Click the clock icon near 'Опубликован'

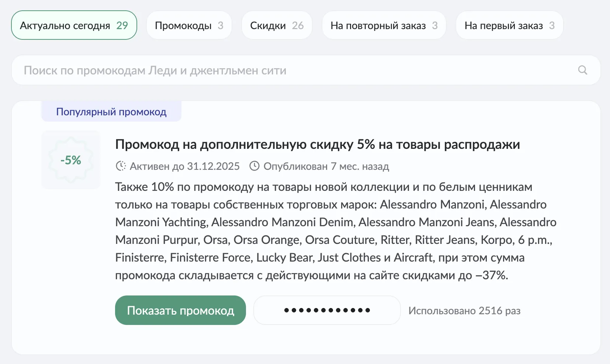254,166
